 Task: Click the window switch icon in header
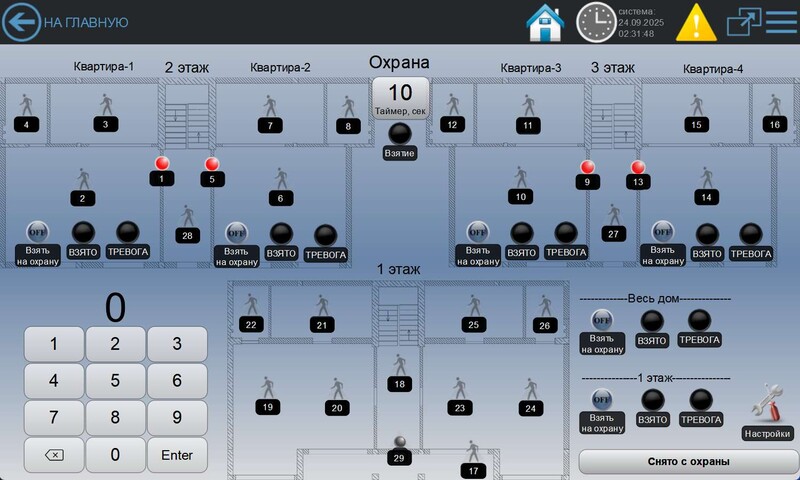(743, 22)
